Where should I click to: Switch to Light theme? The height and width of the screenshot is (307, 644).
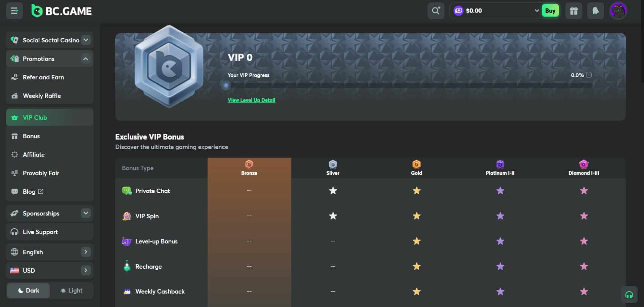point(71,291)
